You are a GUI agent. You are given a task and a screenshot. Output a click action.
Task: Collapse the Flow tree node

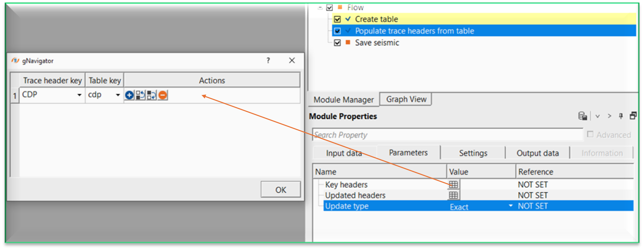point(320,7)
